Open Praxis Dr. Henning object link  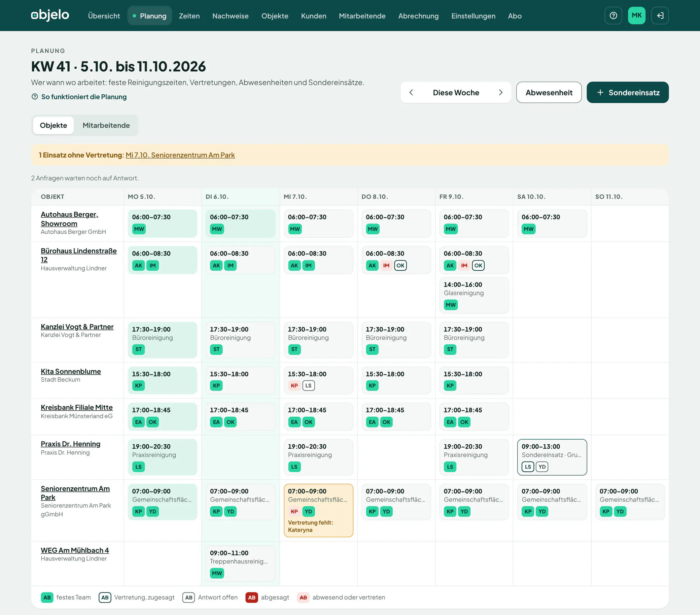[71, 444]
